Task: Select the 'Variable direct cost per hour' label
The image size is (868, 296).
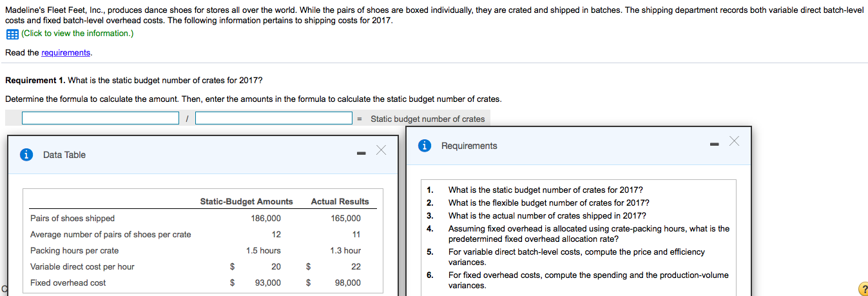Action: [x=82, y=267]
